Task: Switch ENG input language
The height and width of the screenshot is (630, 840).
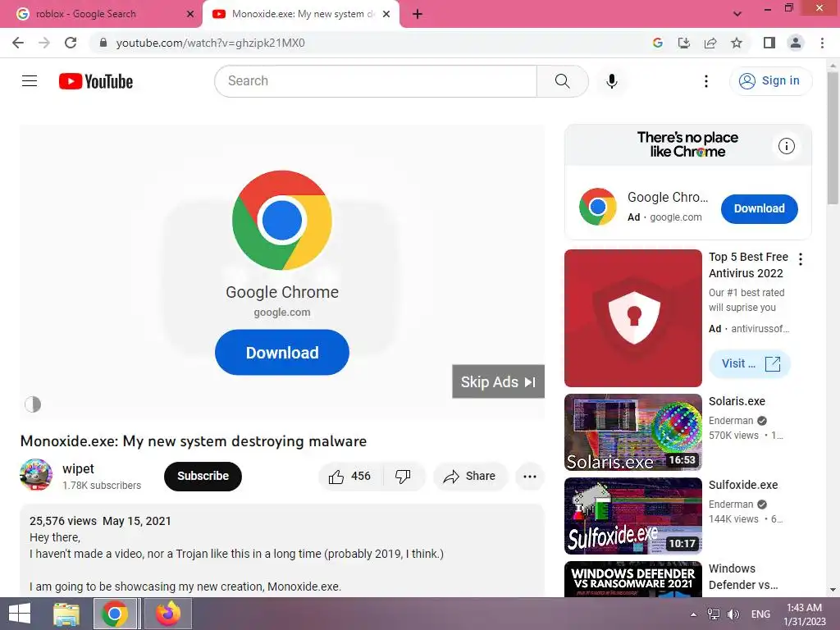Action: click(760, 614)
